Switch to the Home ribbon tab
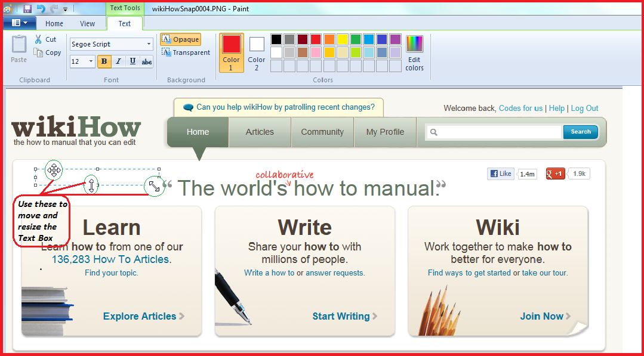Image resolution: width=644 pixels, height=356 pixels. click(x=54, y=24)
